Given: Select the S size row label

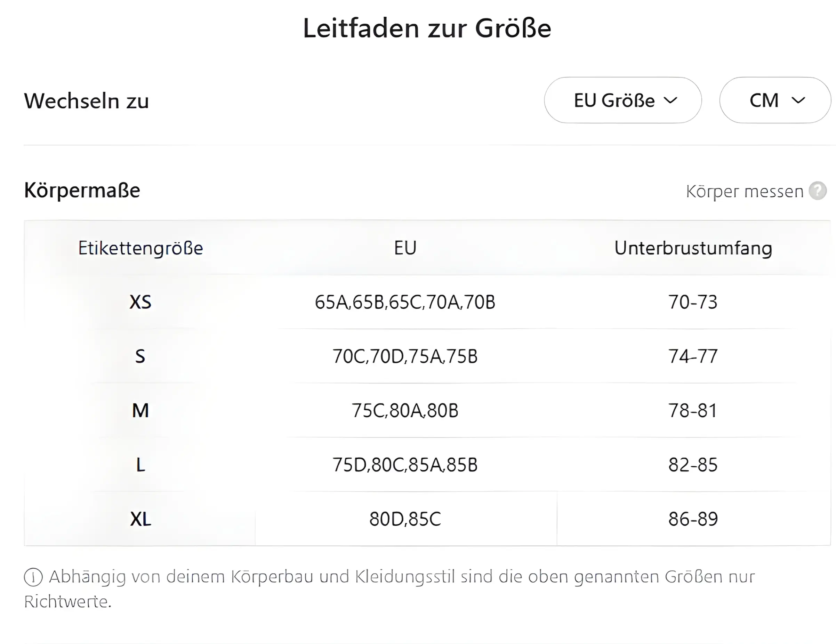Looking at the screenshot, I should (140, 356).
